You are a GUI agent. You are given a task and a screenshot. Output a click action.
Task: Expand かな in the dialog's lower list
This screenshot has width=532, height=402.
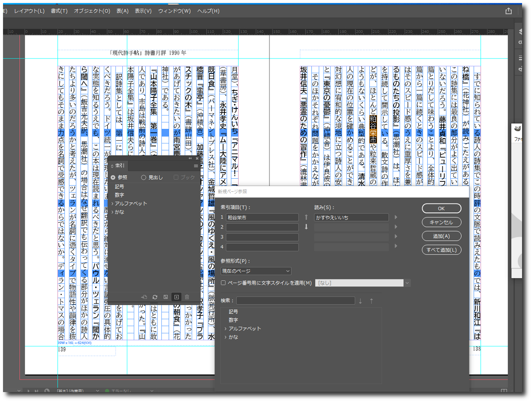click(x=226, y=337)
